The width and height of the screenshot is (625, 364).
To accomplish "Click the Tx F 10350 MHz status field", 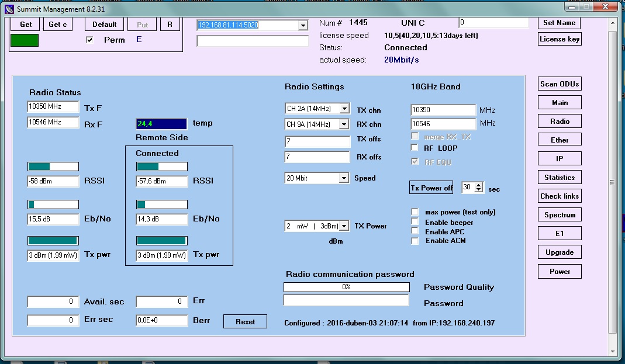I will point(53,106).
